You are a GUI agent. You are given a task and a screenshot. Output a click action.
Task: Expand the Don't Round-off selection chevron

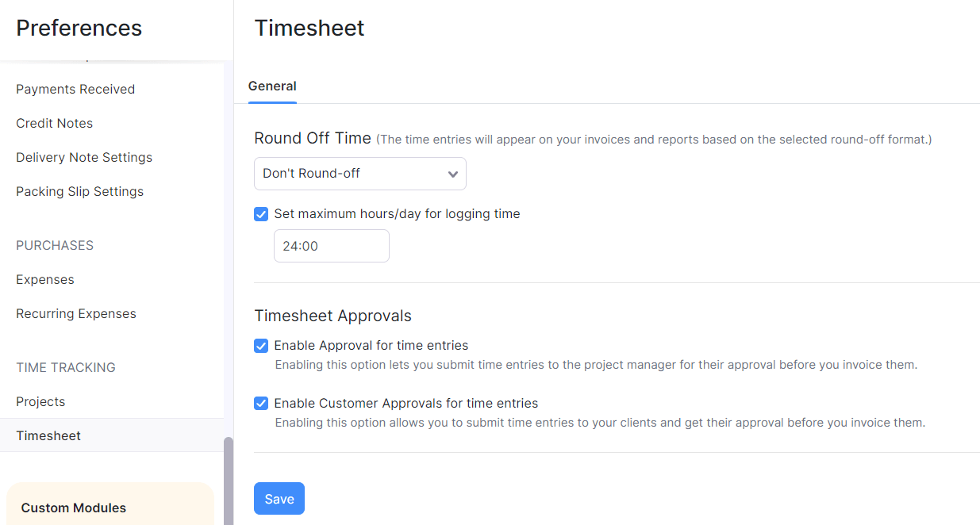pyautogui.click(x=452, y=173)
